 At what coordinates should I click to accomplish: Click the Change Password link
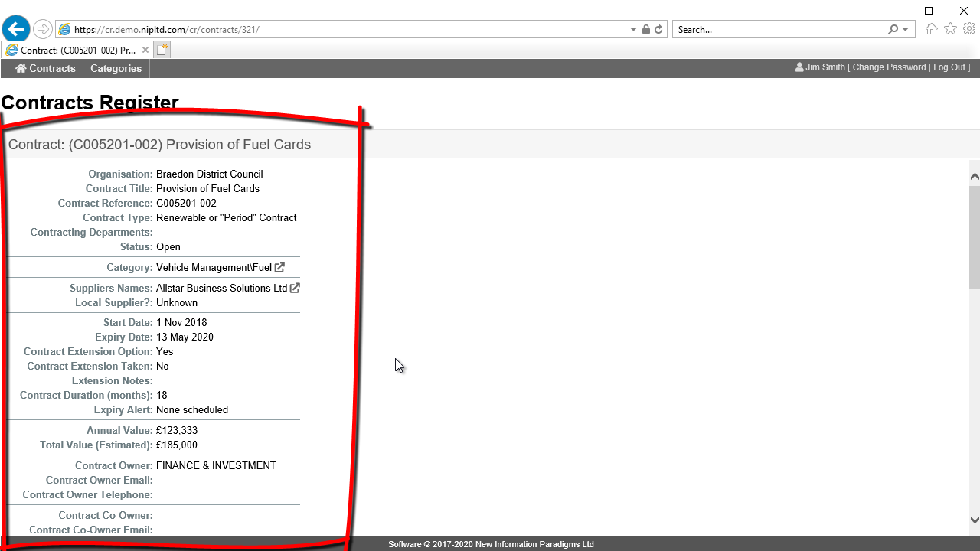point(889,67)
